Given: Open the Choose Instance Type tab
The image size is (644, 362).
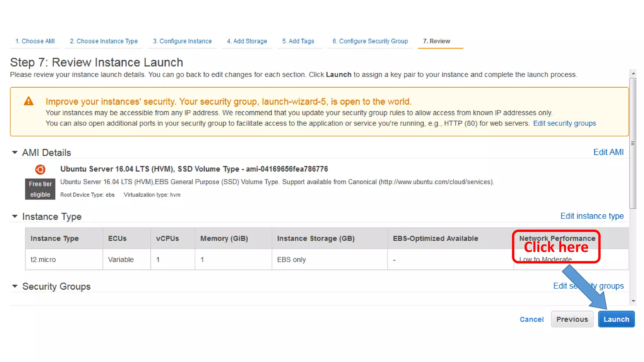Looking at the screenshot, I should (104, 41).
